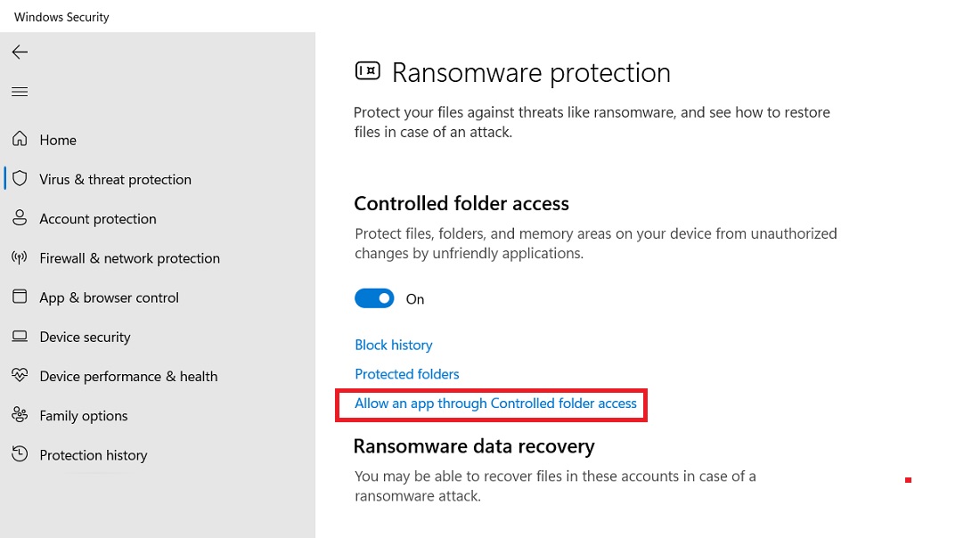Select the Family options icon

click(x=20, y=415)
